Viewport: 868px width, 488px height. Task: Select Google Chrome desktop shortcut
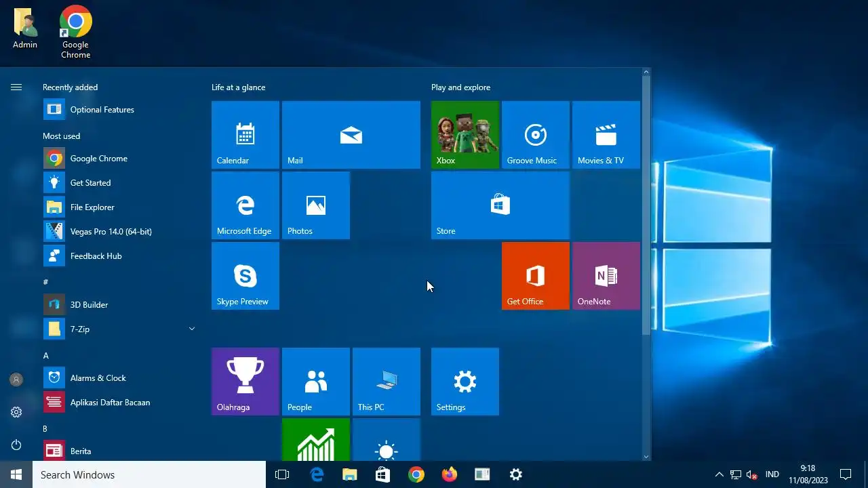[76, 32]
